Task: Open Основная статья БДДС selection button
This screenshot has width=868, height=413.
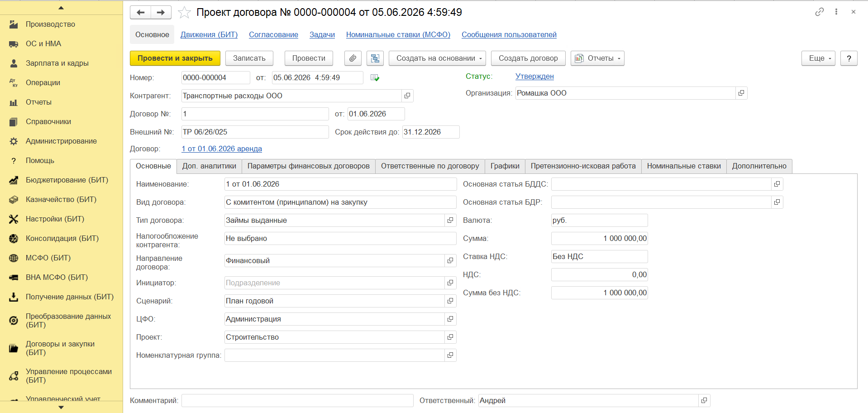Action: [x=777, y=184]
